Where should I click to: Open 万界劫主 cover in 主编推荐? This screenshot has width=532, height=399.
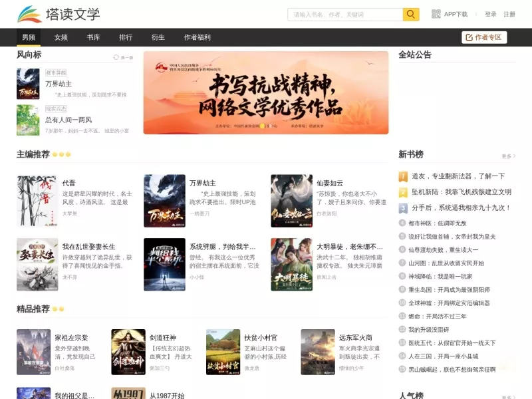tap(164, 201)
